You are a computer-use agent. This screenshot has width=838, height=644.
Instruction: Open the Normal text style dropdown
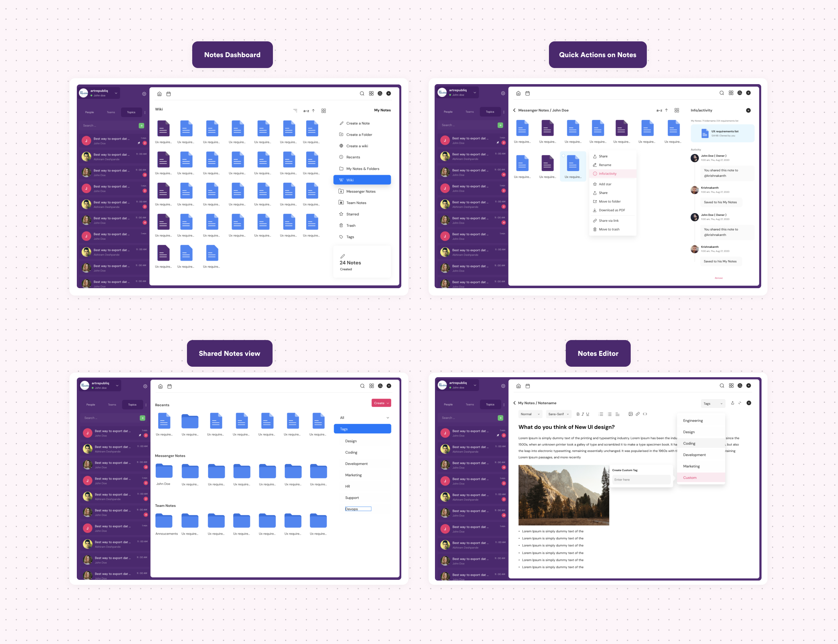(x=530, y=414)
